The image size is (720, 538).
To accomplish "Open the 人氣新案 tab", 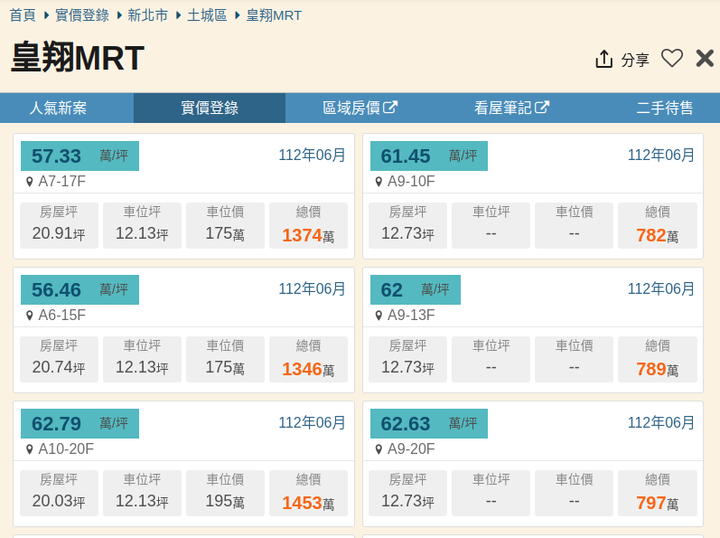I will (x=58, y=108).
